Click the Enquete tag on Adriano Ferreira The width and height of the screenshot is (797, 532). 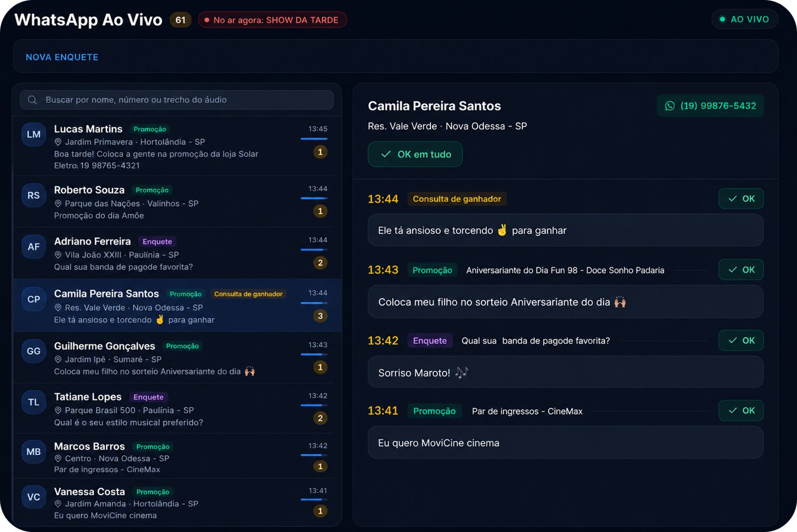point(157,242)
